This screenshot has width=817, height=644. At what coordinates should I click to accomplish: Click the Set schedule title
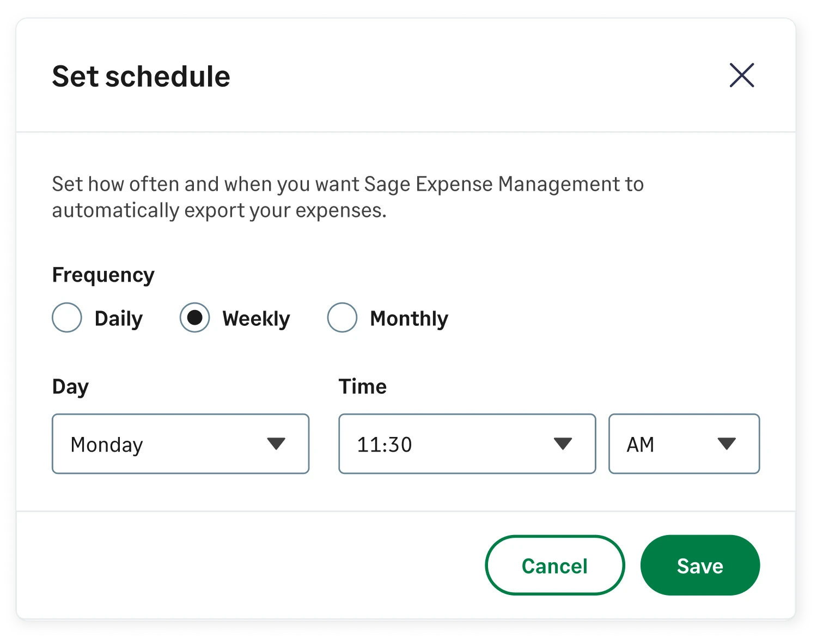[x=141, y=76]
